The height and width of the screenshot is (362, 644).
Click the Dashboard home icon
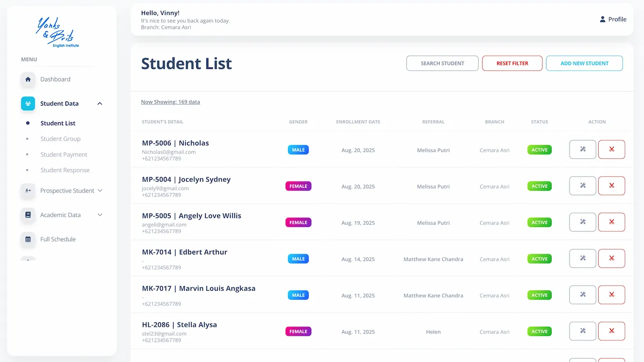28,79
